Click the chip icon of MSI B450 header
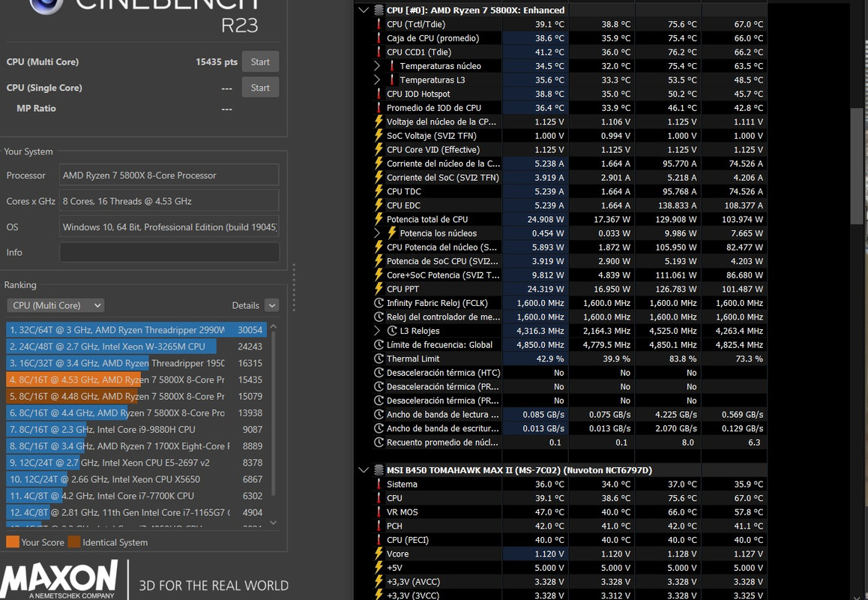The image size is (868, 600). point(379,469)
